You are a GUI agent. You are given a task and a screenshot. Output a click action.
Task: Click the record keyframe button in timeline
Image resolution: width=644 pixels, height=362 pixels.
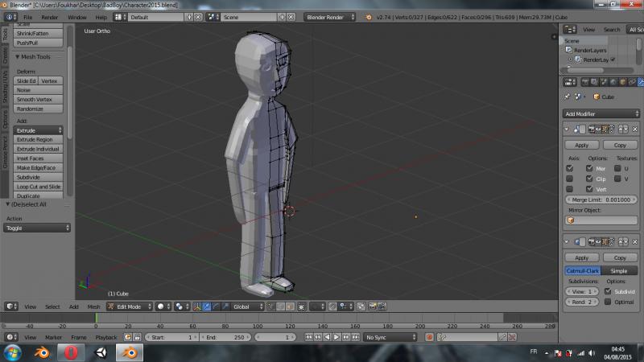[429, 337]
